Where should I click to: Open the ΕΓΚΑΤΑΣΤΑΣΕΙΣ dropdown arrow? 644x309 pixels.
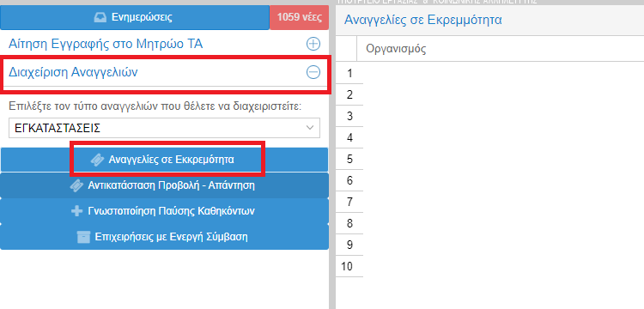pos(311,128)
